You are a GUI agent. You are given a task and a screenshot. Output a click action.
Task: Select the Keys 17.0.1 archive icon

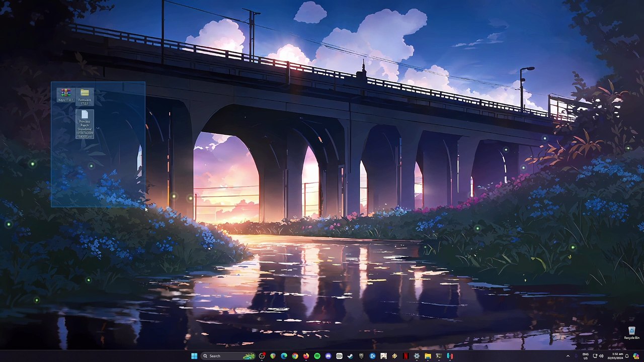pyautogui.click(x=65, y=95)
